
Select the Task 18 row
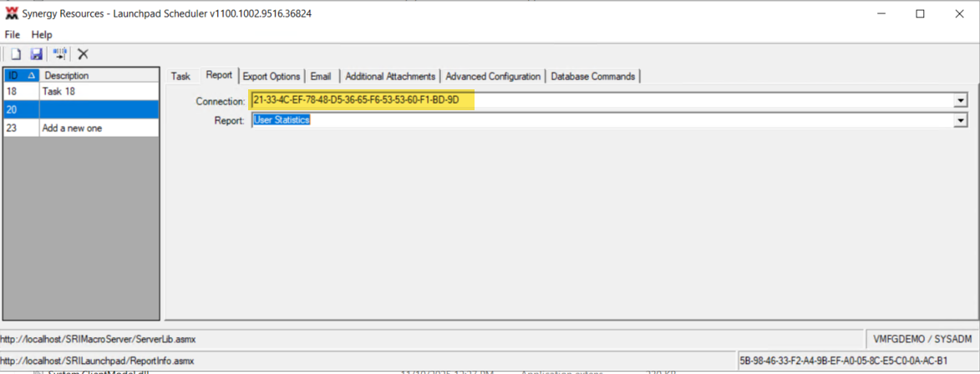pyautogui.click(x=81, y=92)
